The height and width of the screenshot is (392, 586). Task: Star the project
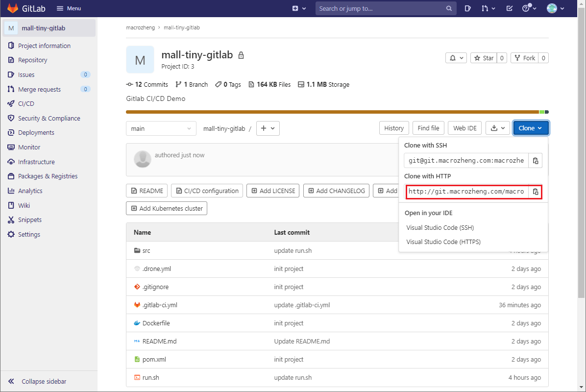click(x=484, y=58)
